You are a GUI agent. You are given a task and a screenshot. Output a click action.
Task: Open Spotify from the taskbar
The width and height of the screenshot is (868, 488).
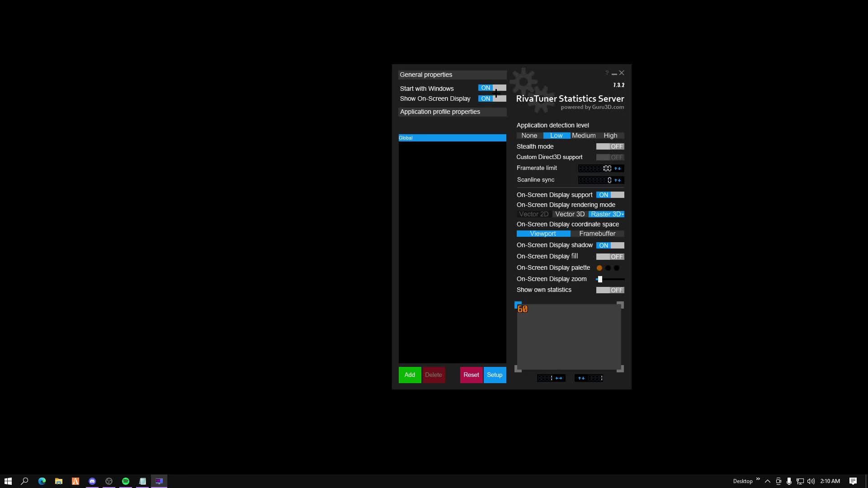pos(126,481)
